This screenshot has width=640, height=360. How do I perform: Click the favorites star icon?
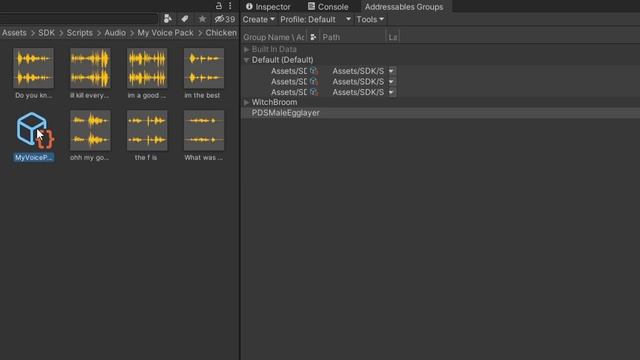(x=202, y=19)
